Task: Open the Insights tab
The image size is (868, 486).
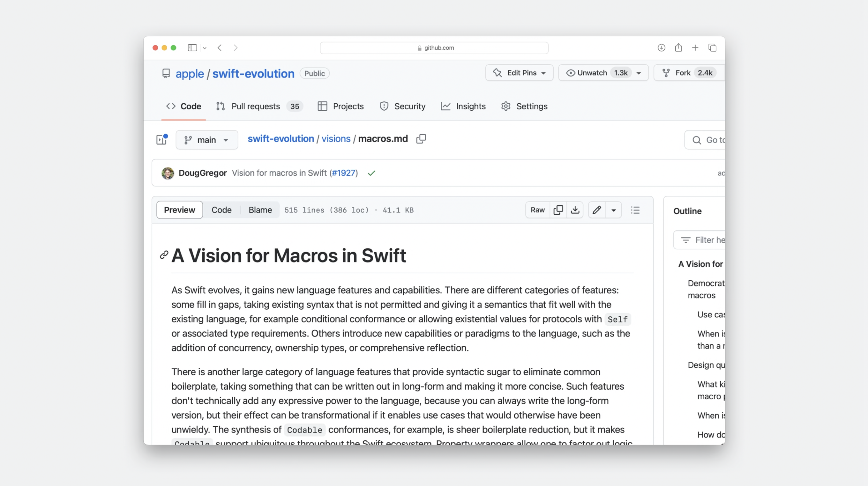Action: pyautogui.click(x=463, y=106)
